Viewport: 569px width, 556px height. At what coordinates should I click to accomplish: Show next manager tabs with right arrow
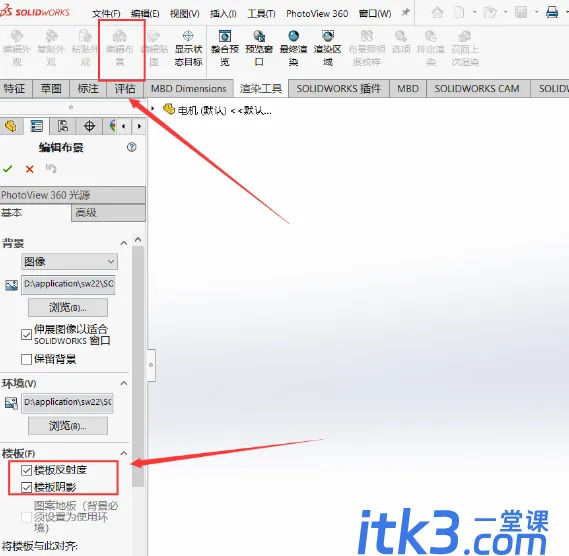139,126
